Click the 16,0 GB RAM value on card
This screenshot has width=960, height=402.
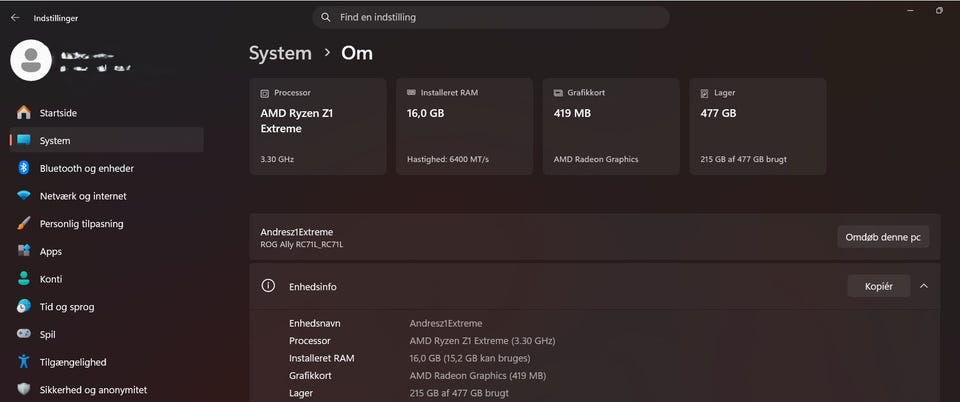pyautogui.click(x=426, y=113)
